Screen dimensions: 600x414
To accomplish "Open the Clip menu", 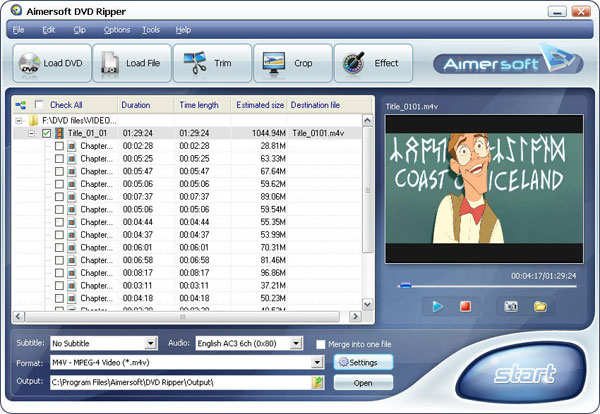I will pos(79,30).
